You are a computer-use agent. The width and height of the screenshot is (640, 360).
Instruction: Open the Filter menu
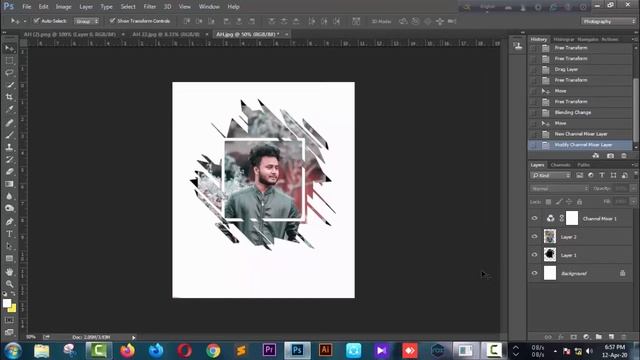click(149, 7)
